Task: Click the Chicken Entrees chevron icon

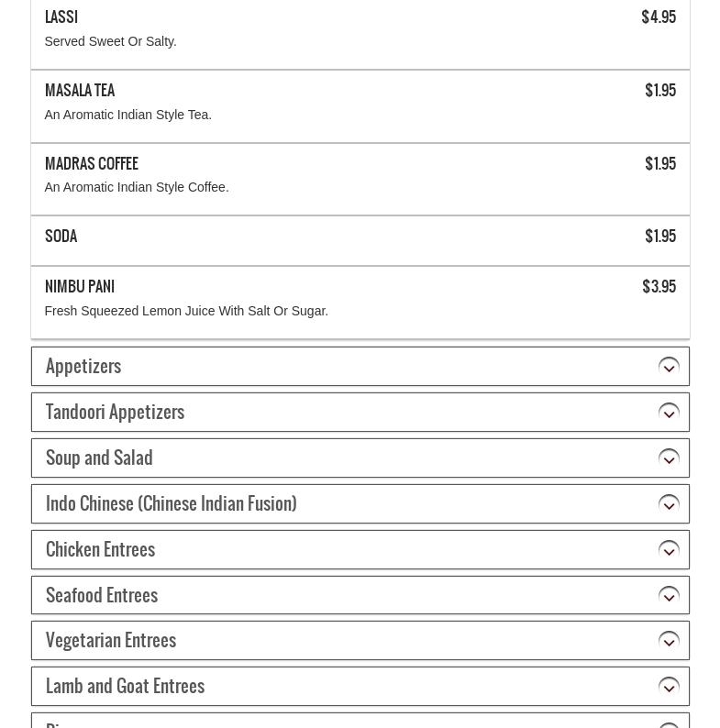Action: coord(669,550)
